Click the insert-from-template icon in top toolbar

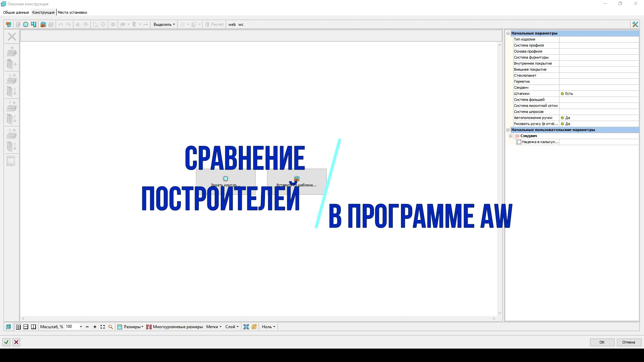click(x=43, y=24)
